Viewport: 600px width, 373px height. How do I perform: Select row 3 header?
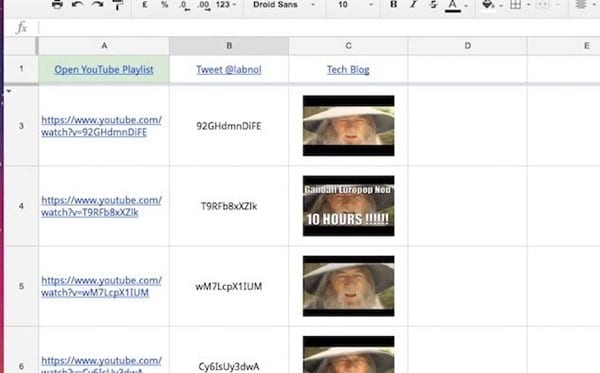point(21,126)
